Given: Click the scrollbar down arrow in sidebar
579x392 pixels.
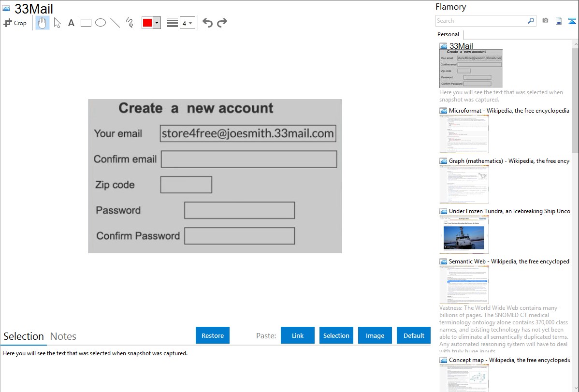Looking at the screenshot, I should point(575,388).
